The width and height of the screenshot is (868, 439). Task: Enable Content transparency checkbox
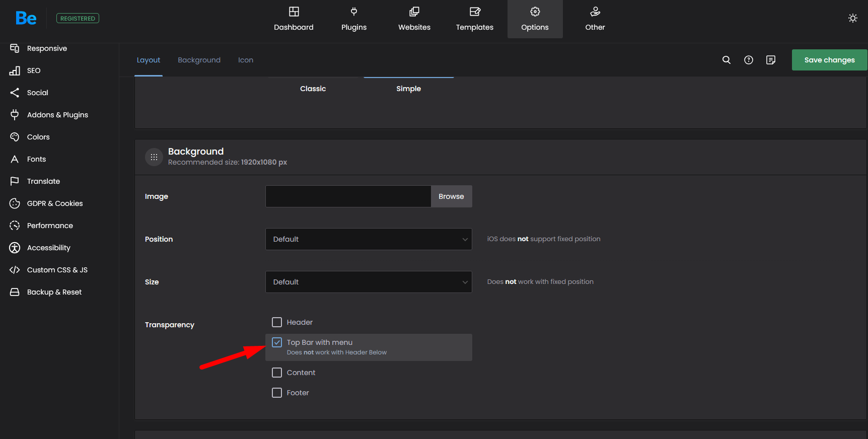(x=277, y=373)
